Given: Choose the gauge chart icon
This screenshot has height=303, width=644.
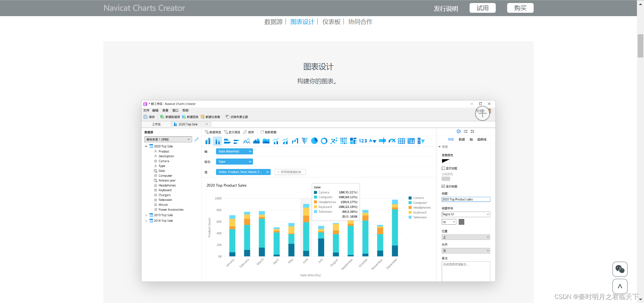Looking at the screenshot, I should 392,141.
